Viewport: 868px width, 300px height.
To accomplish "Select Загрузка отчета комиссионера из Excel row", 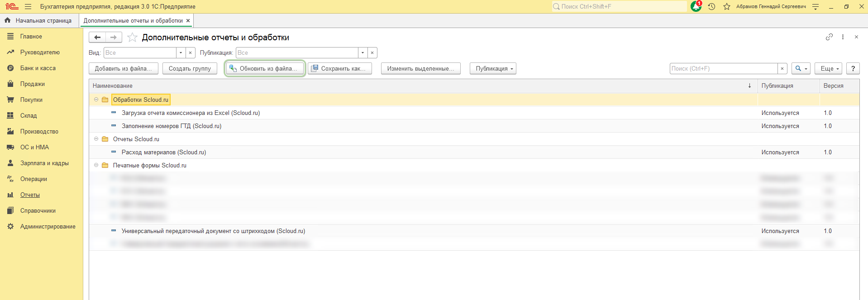I will tap(474, 113).
